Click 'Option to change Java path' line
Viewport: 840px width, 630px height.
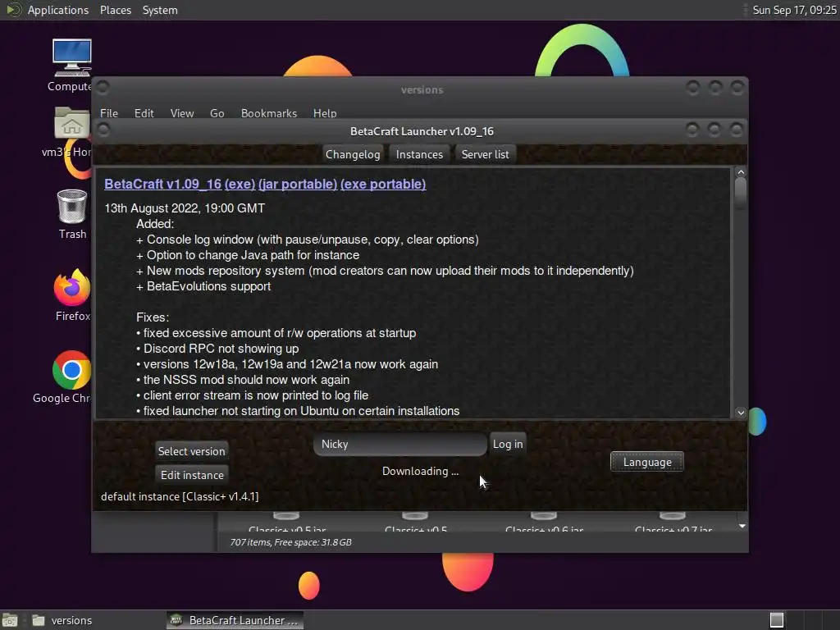[x=248, y=255]
